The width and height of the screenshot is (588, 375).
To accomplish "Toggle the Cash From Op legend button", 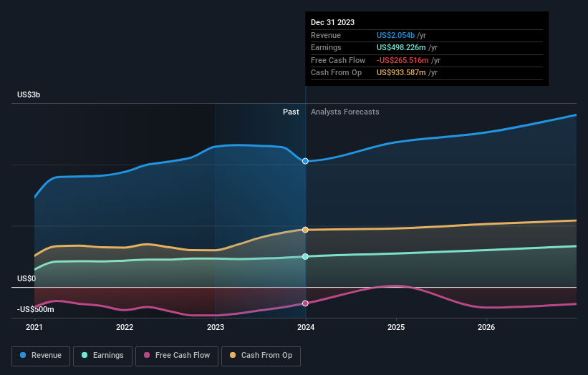I will 261,356.
